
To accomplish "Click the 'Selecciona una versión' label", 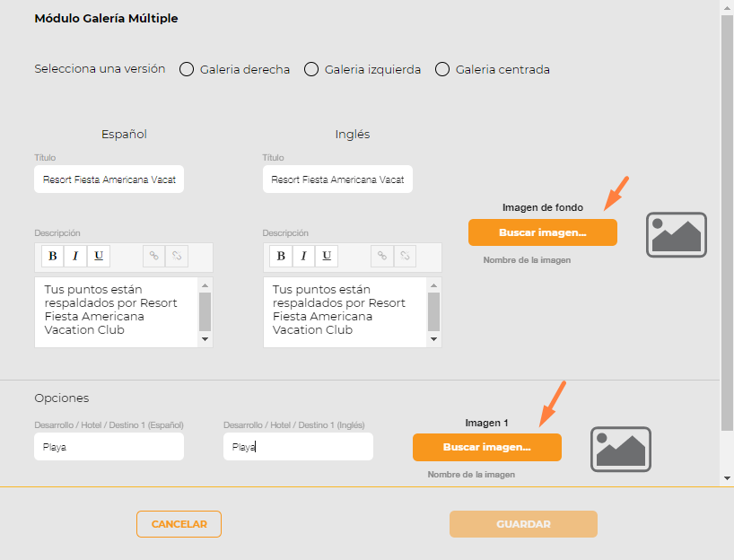I will [100, 69].
